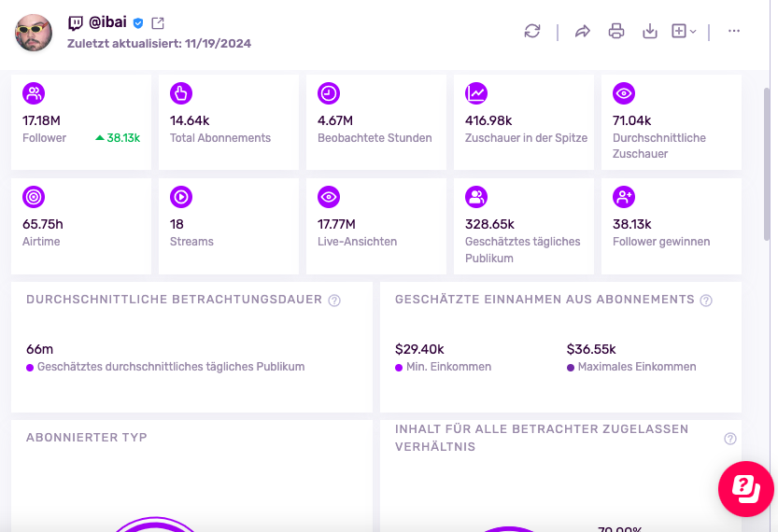Click the 328.65k daily audience value
This screenshot has height=532, width=778.
(489, 224)
